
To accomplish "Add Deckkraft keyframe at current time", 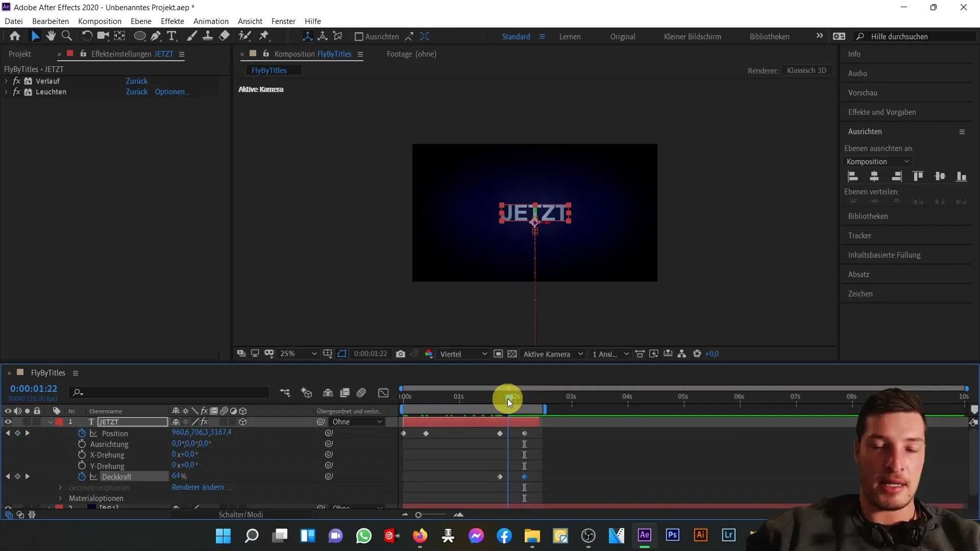I will tap(17, 477).
